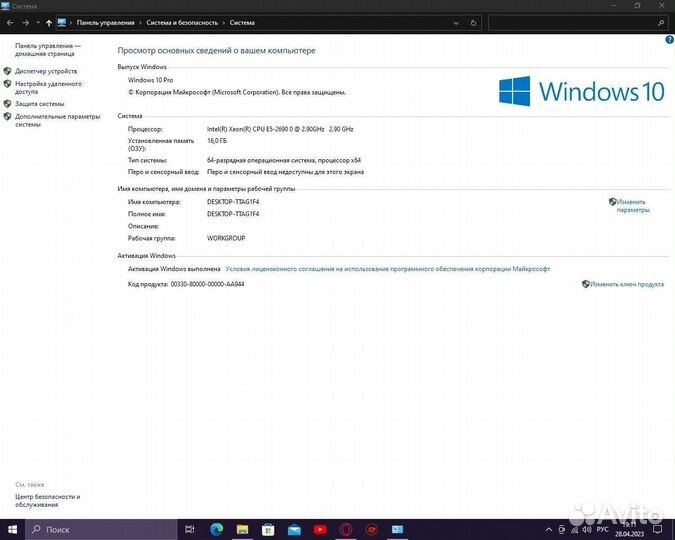Click the search magnifier icon
The image size is (675, 540).
(661, 23)
